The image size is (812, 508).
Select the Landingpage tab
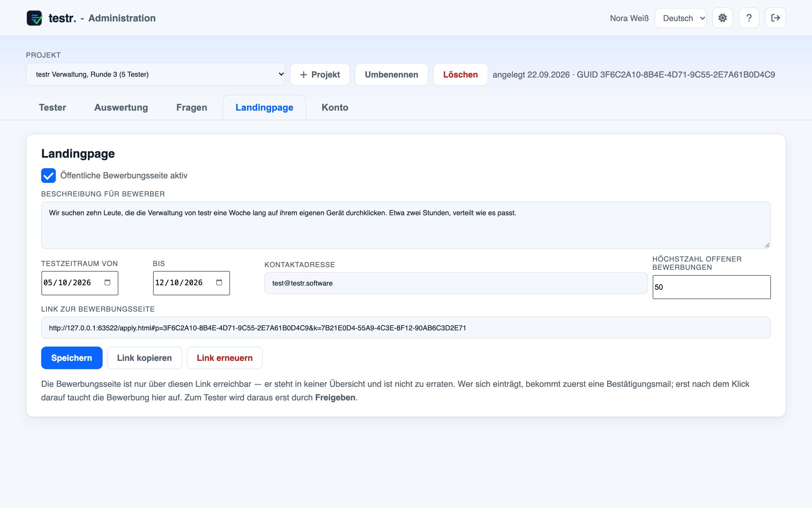(264, 108)
